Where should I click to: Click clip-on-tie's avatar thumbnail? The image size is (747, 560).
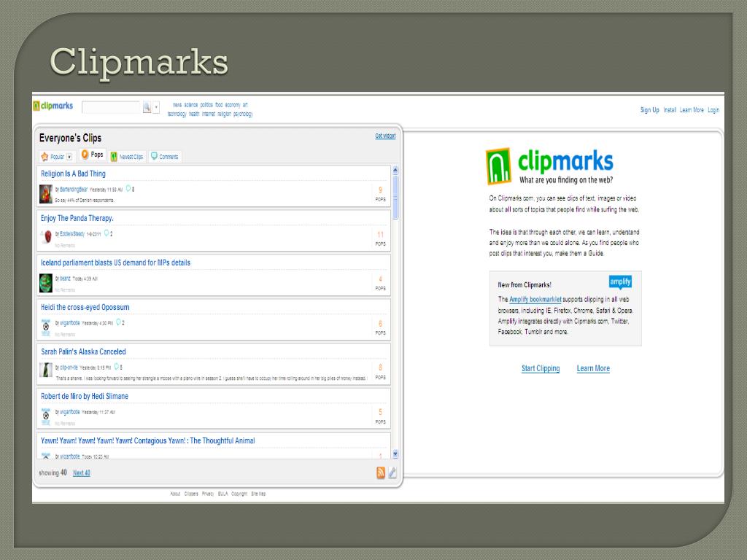click(46, 370)
